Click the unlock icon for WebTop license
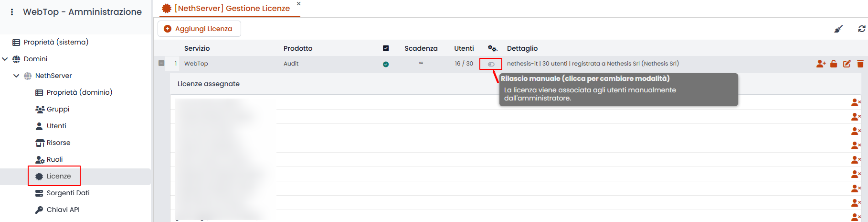The height and width of the screenshot is (222, 868). 834,64
